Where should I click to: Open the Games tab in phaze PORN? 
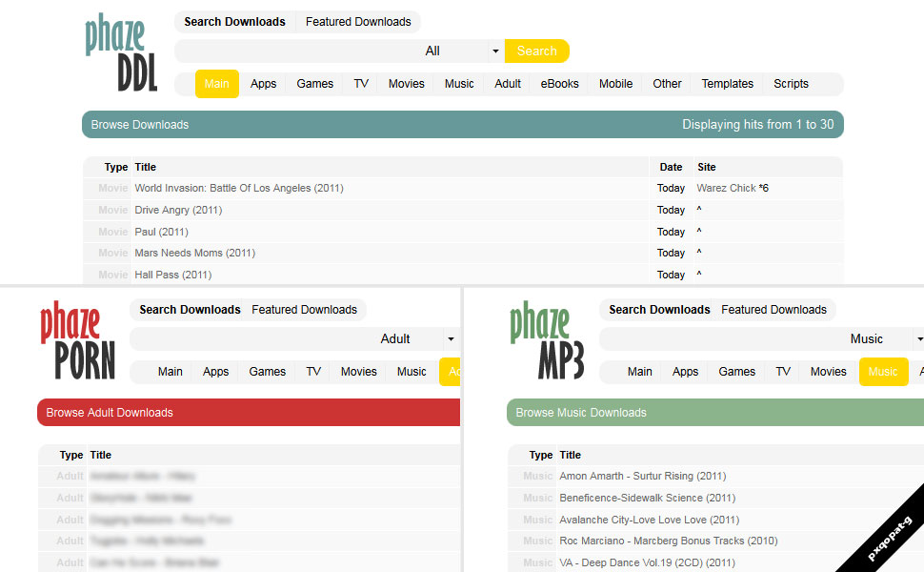pyautogui.click(x=267, y=372)
